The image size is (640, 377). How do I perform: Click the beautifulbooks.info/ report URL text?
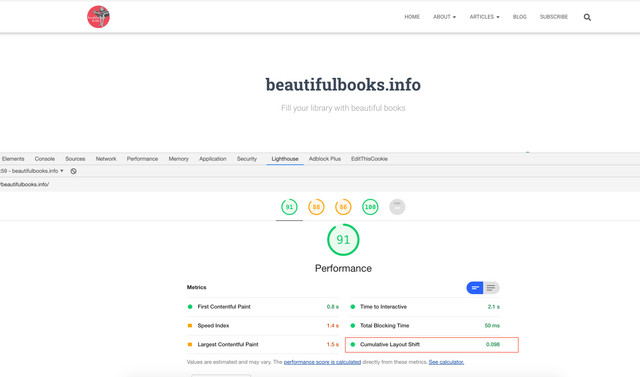[x=24, y=184]
